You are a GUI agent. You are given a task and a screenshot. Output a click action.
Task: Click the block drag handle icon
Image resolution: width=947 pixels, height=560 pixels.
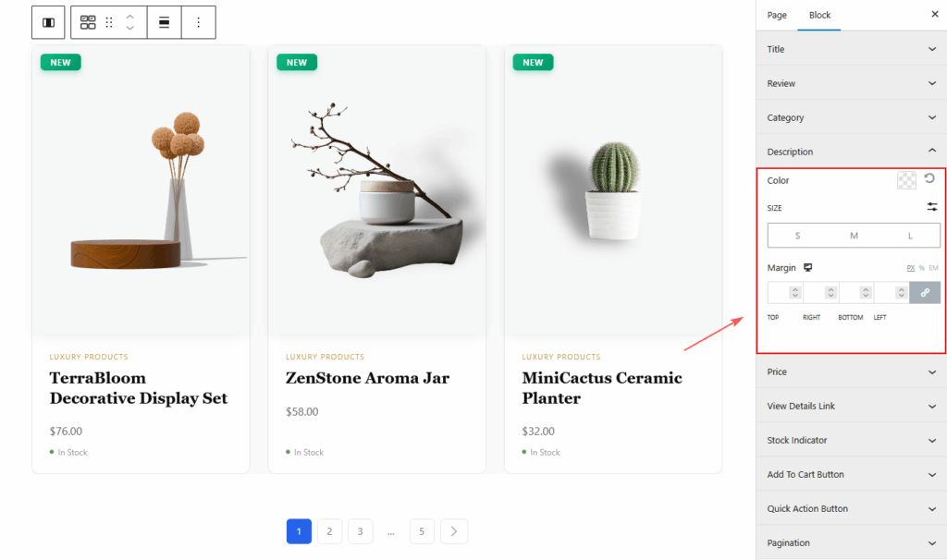click(109, 22)
